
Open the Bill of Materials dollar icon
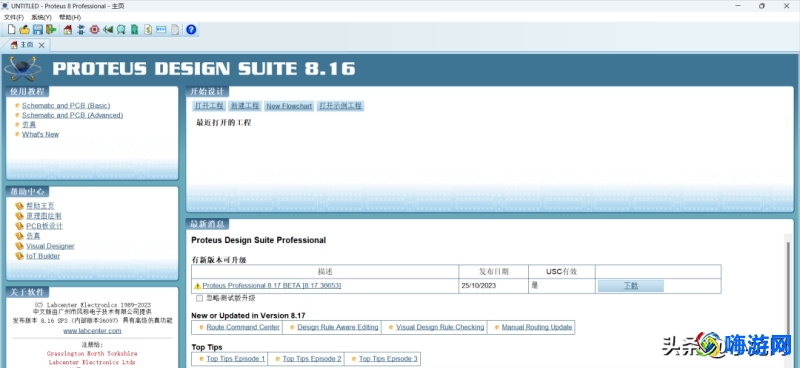148,30
